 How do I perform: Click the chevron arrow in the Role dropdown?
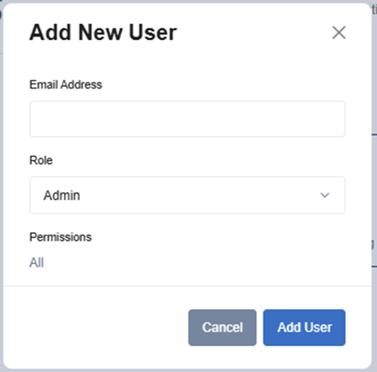[325, 195]
